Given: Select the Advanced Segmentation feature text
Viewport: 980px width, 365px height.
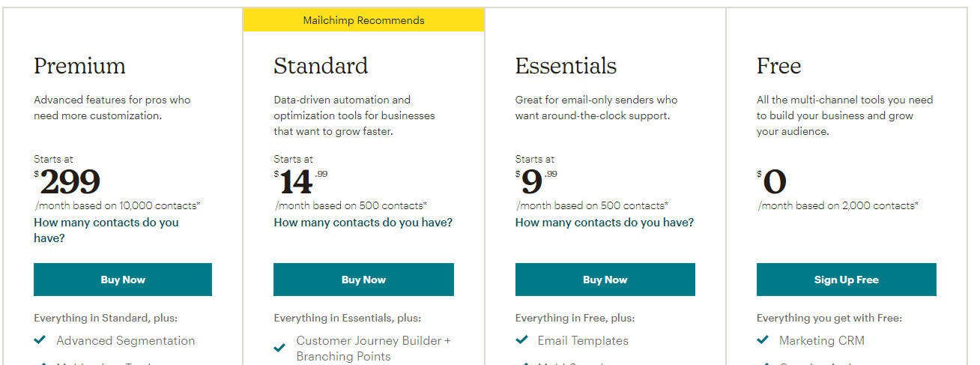Looking at the screenshot, I should pos(126,340).
